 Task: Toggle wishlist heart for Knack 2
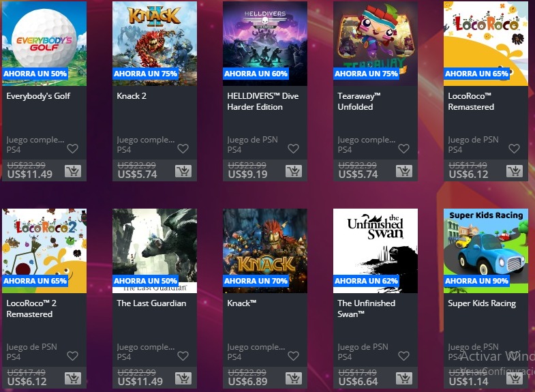click(x=183, y=149)
